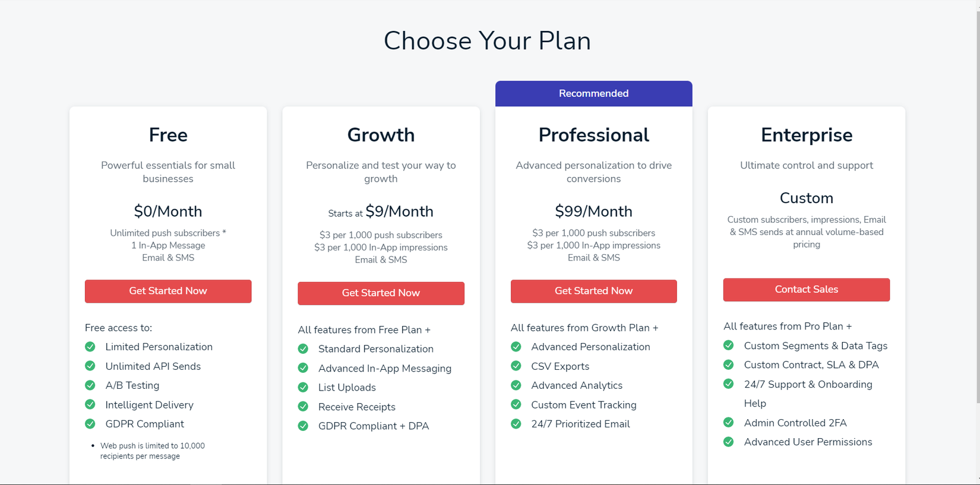Click Get Started Now under Free plan
This screenshot has width=980, height=485.
[x=168, y=291]
